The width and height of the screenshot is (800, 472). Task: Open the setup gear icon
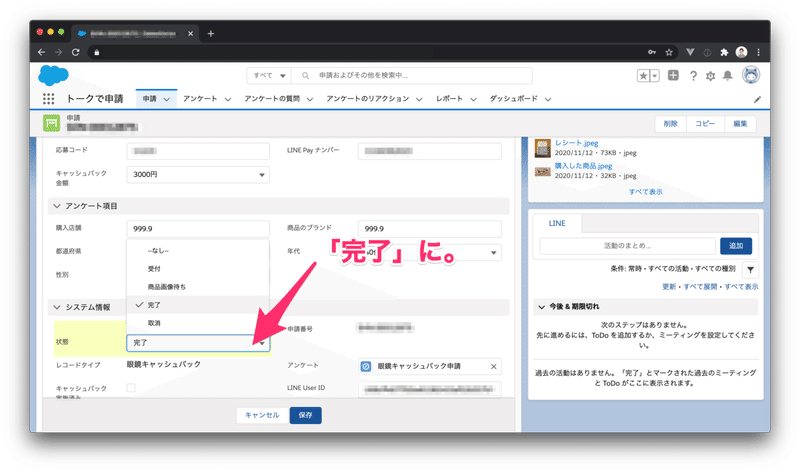tap(710, 76)
